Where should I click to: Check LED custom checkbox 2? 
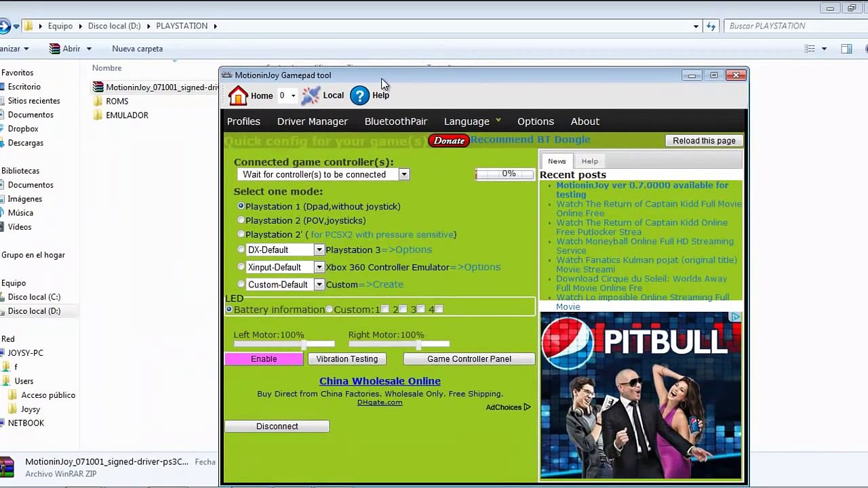pos(403,309)
